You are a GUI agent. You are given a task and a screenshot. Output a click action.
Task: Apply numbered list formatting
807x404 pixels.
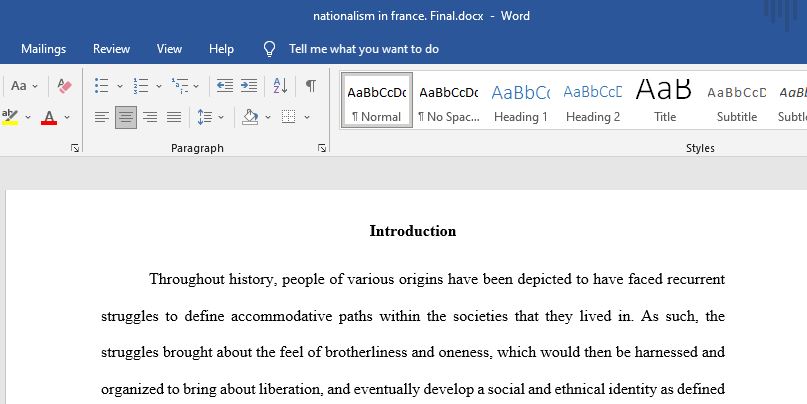pos(141,85)
